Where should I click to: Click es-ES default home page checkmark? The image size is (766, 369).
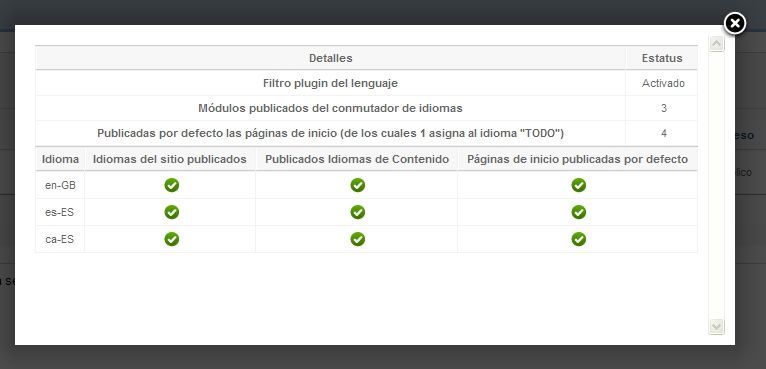(578, 212)
